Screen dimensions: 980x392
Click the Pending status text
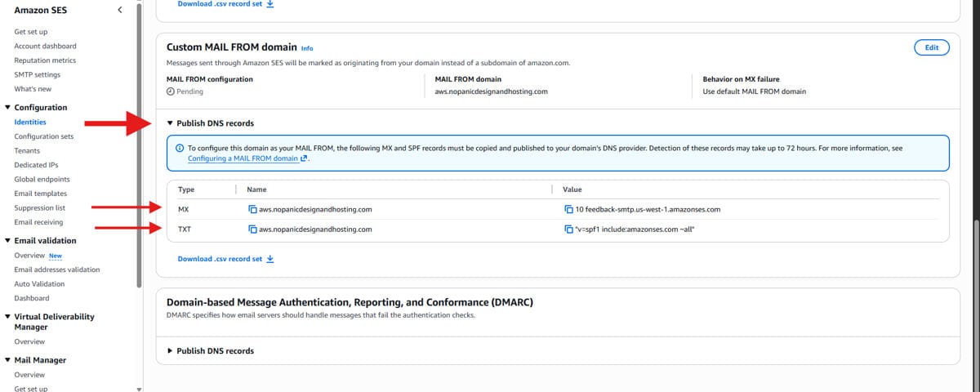coord(189,91)
